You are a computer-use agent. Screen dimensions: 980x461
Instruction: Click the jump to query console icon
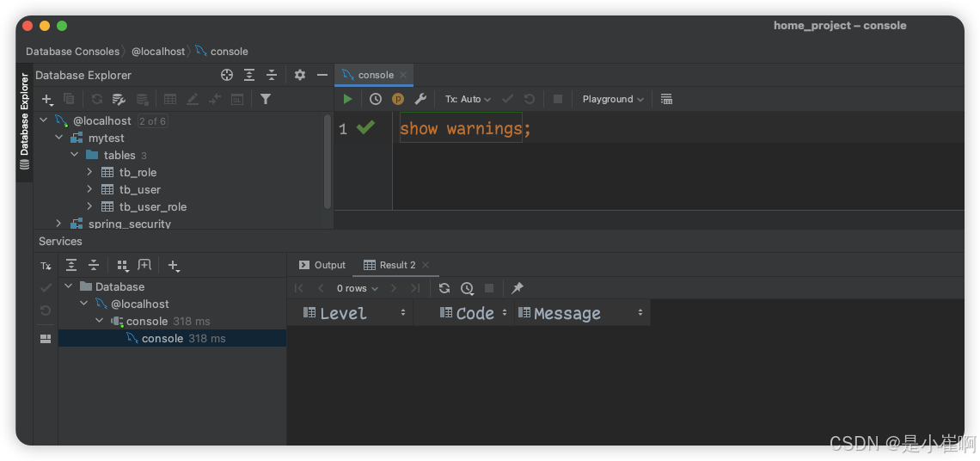coord(215,99)
